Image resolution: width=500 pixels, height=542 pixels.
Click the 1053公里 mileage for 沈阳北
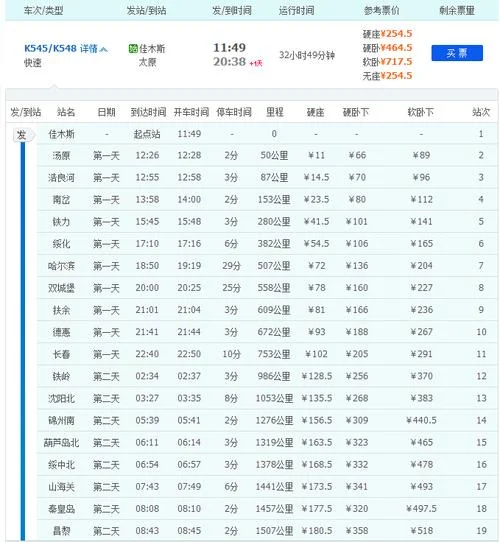coord(274,399)
